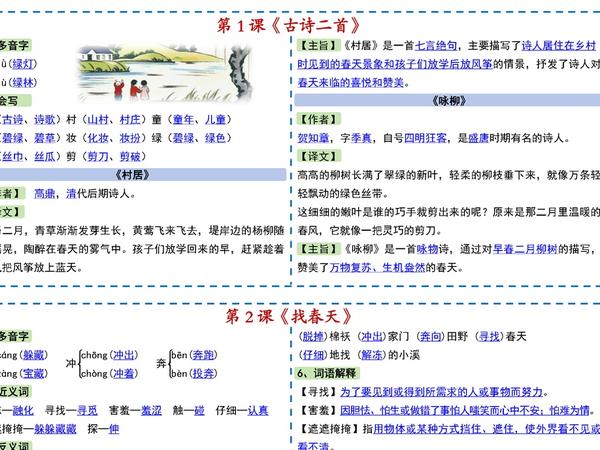The width and height of the screenshot is (600, 450).
Task: Click the underlined word 奔跑
Action: 203,355
